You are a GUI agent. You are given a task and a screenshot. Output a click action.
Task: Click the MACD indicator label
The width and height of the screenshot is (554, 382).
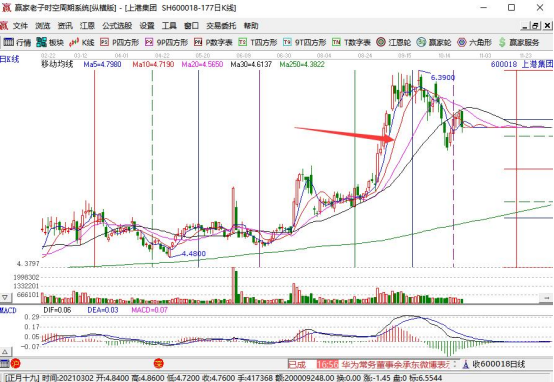click(8, 310)
